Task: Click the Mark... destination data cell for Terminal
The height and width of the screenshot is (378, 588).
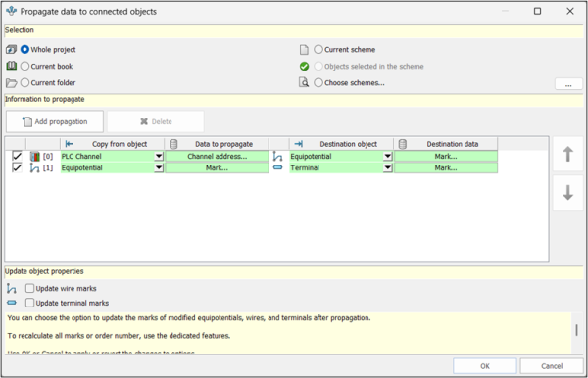Action: 446,167
